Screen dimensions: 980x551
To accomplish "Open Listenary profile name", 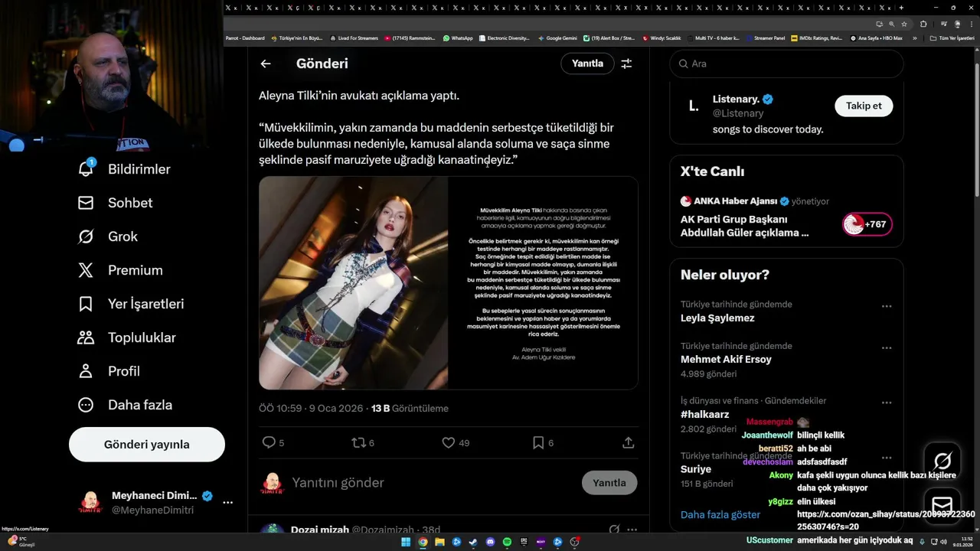I will pyautogui.click(x=736, y=99).
